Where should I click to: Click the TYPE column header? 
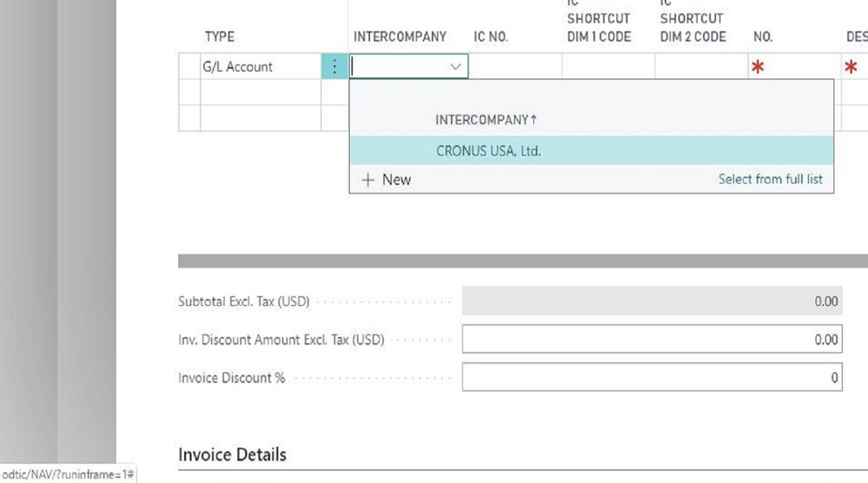(x=219, y=37)
